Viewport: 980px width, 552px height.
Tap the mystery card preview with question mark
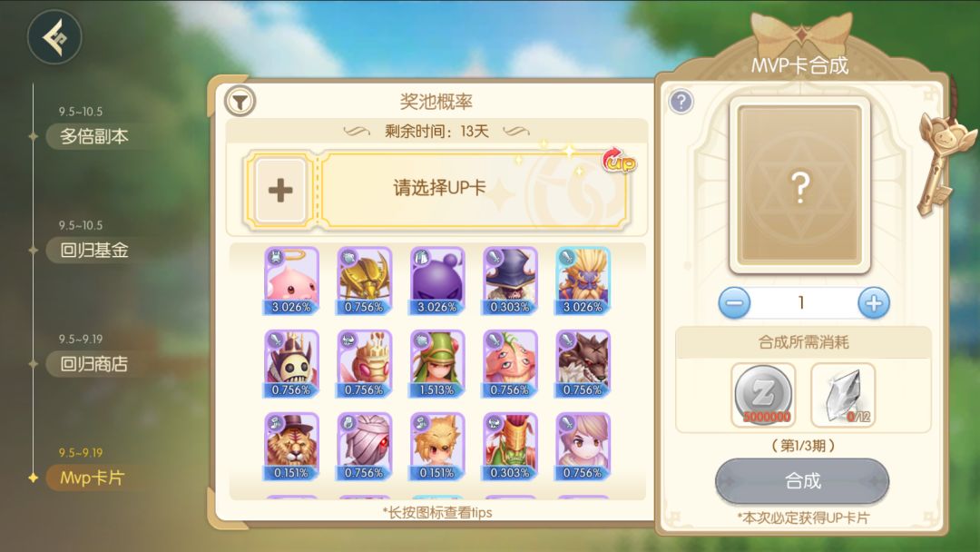[x=800, y=186]
